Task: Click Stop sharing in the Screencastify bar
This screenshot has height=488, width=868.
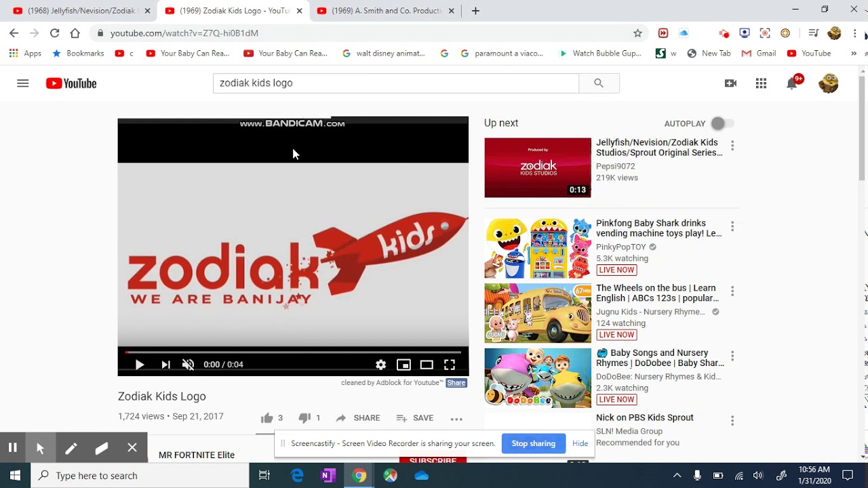Action: (x=533, y=443)
